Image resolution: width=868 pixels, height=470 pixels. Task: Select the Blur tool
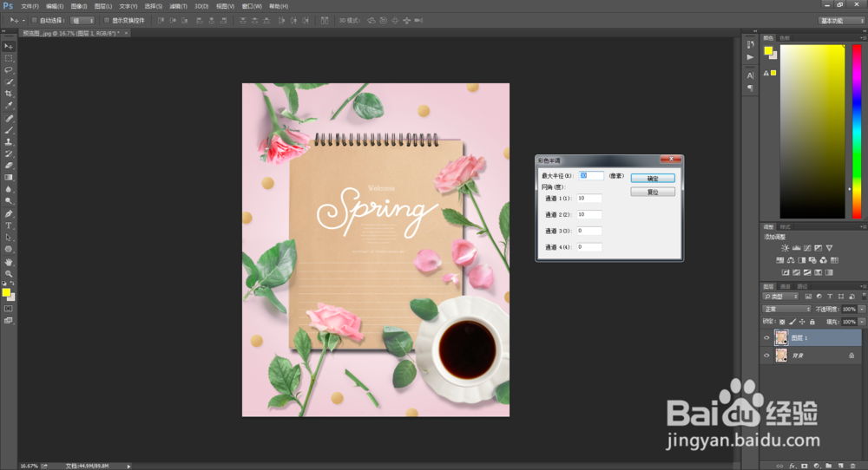point(9,189)
